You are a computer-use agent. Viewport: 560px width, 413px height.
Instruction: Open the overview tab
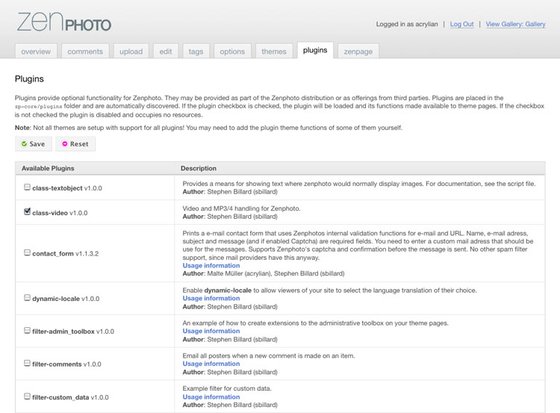[36, 51]
